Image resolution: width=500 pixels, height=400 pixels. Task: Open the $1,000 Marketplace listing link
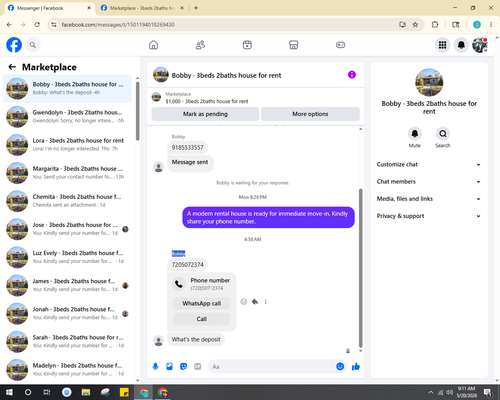pos(207,101)
